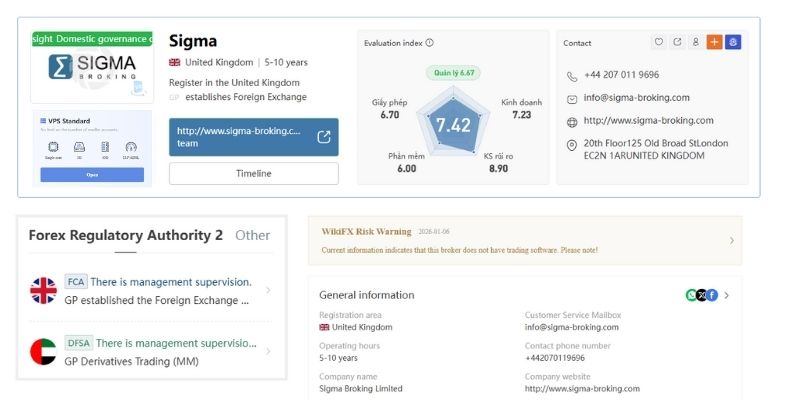Click the UK flag beside FCA entry

[43, 291]
